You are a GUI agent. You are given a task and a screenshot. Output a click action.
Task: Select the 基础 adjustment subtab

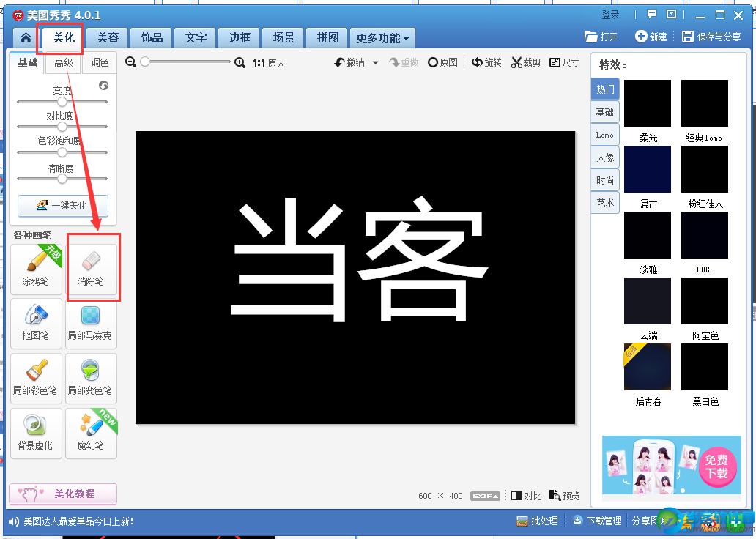[28, 63]
